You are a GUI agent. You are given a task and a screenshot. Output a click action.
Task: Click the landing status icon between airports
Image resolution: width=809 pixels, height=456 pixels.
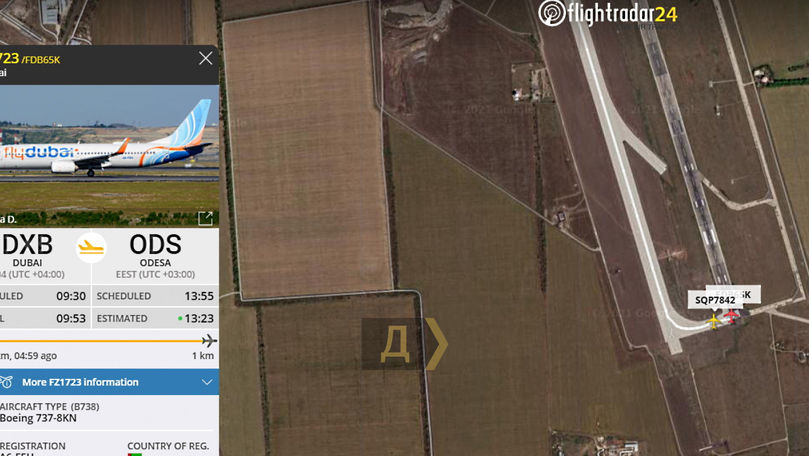pyautogui.click(x=91, y=248)
